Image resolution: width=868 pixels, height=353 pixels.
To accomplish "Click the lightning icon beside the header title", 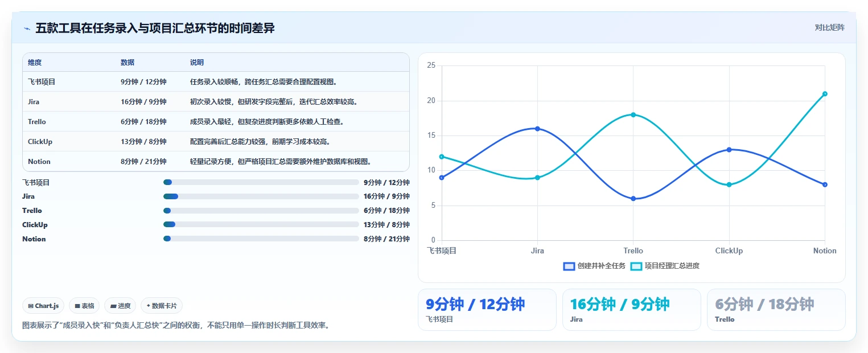I will [x=27, y=28].
